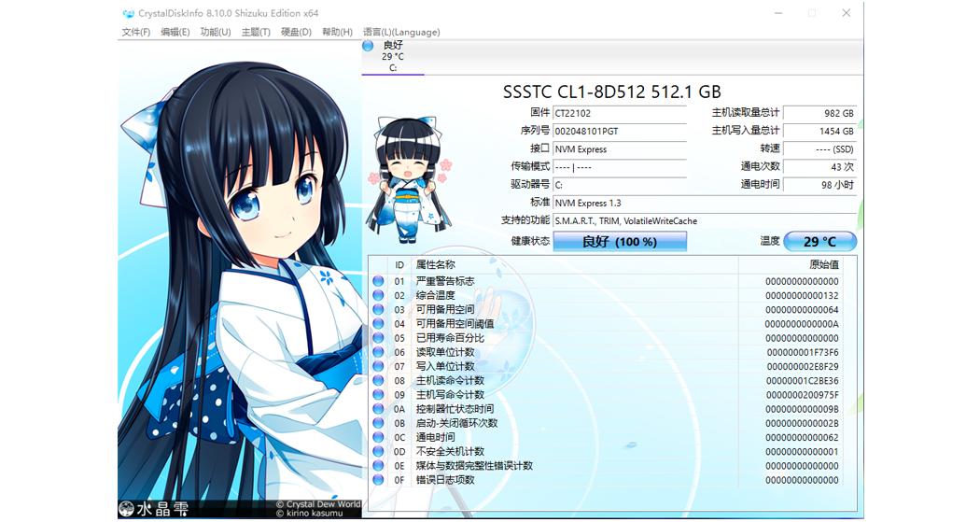Viewport: 980px width, 522px height.
Task: Click raw value 0000000000000A
Action: click(802, 324)
